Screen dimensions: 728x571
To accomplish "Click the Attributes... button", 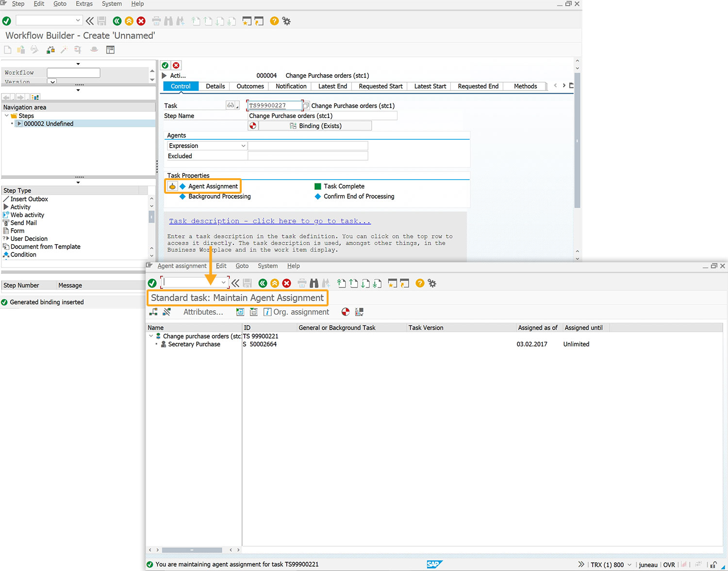I will [203, 312].
